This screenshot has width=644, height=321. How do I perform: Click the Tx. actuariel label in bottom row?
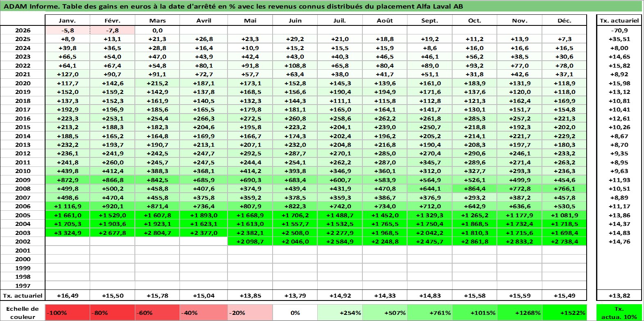click(23, 296)
